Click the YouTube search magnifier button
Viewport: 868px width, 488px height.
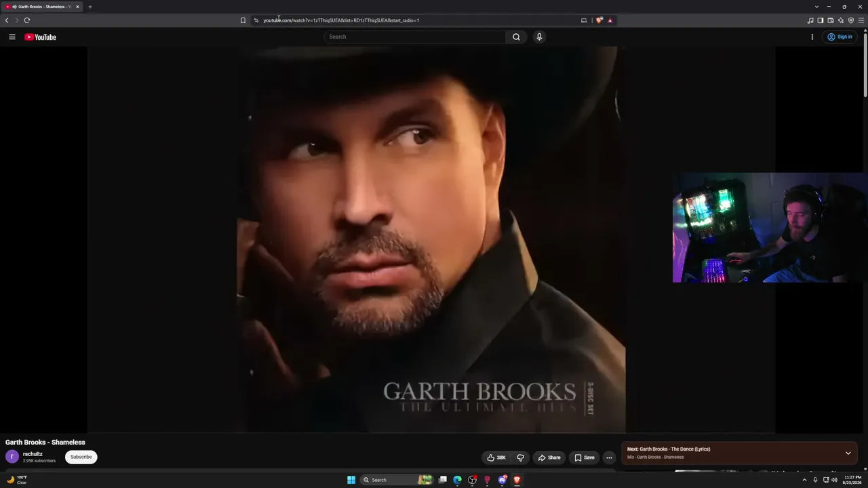coord(516,37)
